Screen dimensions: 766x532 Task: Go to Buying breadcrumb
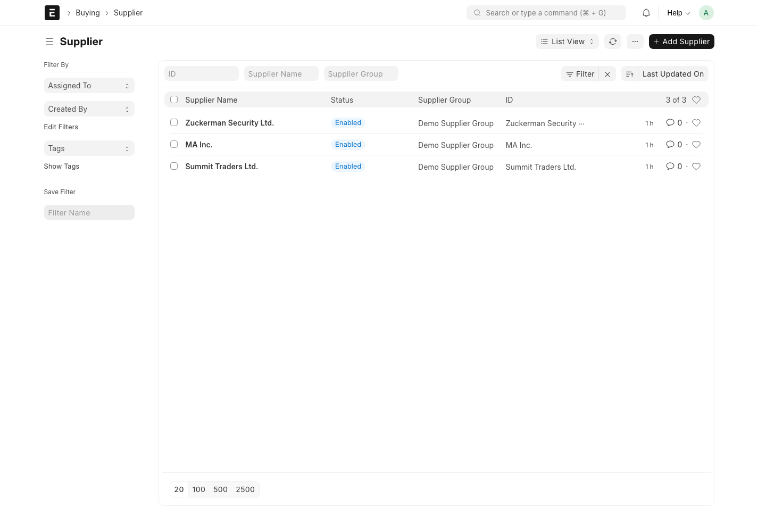click(88, 13)
